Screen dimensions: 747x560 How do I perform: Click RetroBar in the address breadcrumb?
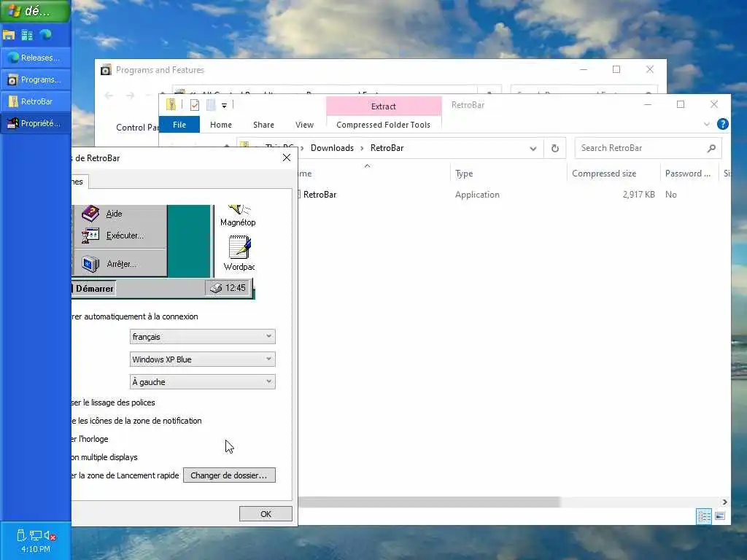click(387, 148)
